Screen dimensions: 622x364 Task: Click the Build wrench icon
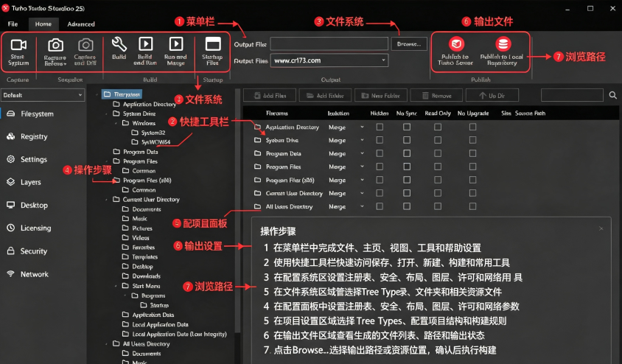coord(119,44)
